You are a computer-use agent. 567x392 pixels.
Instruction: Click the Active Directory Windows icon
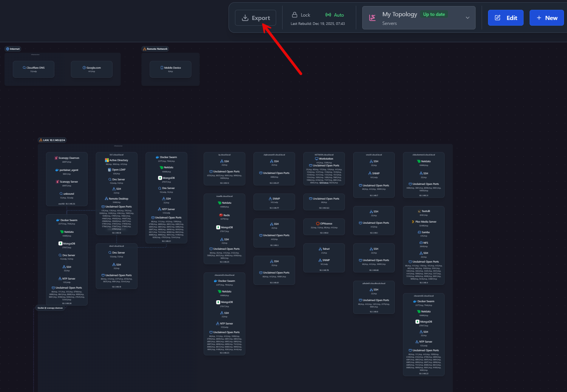click(x=107, y=160)
